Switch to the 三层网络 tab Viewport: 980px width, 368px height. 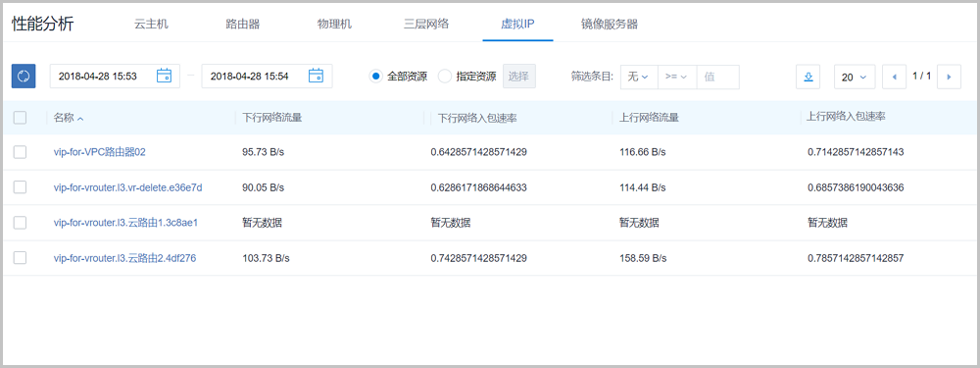coord(426,25)
